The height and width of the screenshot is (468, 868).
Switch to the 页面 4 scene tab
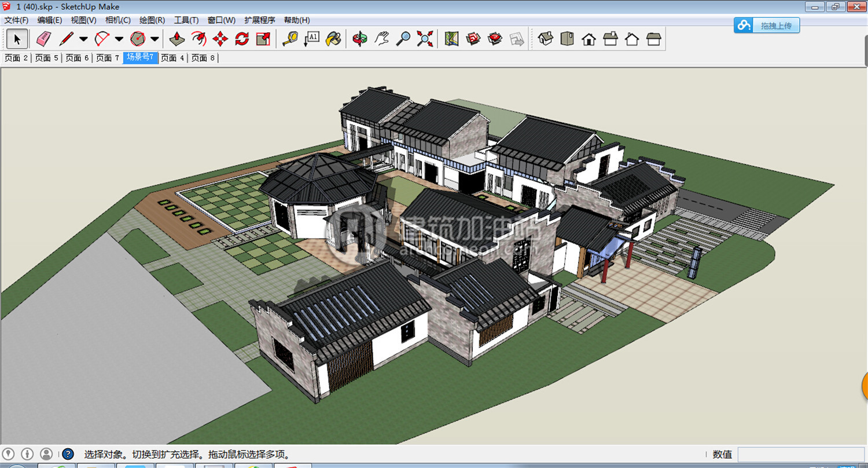point(172,58)
